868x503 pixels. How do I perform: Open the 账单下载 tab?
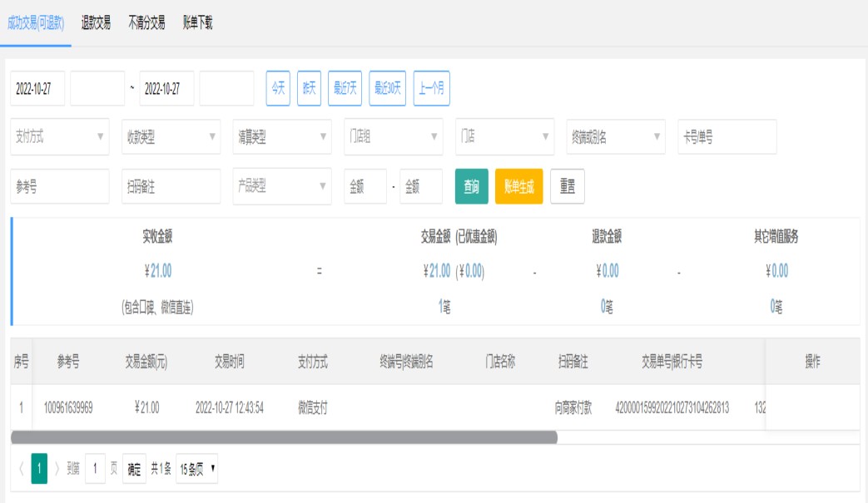pyautogui.click(x=198, y=23)
